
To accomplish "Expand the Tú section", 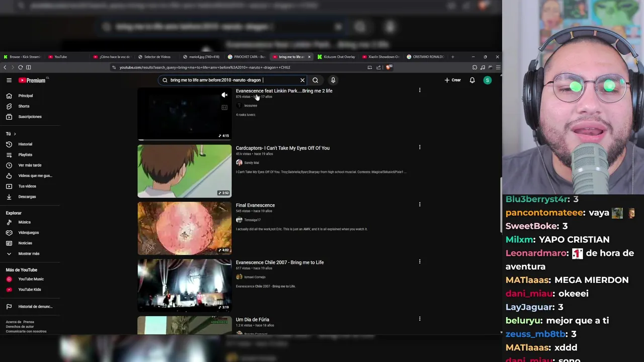I will pos(11,134).
